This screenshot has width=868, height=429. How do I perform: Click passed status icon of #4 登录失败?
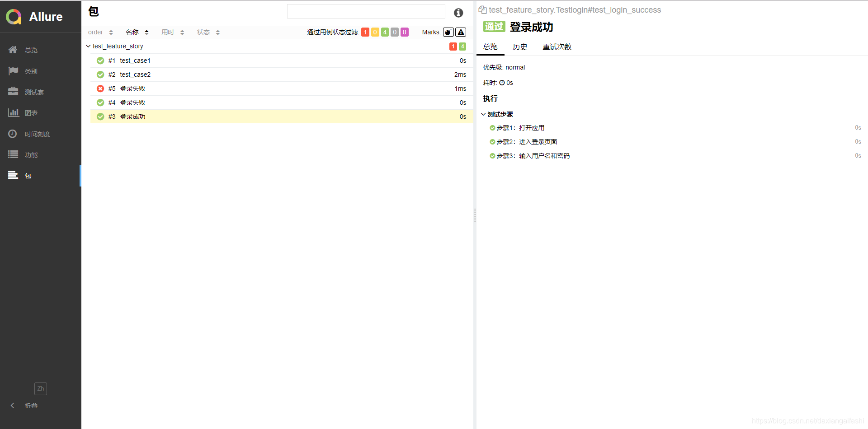(100, 103)
